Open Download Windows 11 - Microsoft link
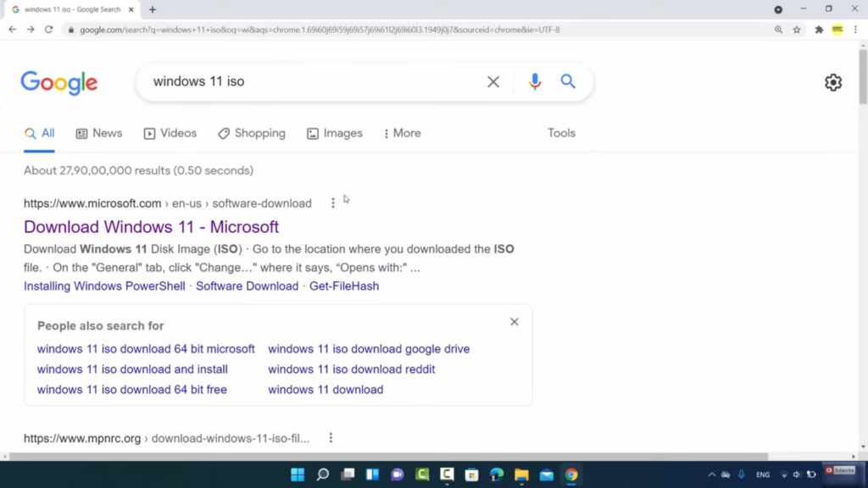Screen dimensions: 868x488 click(x=151, y=227)
